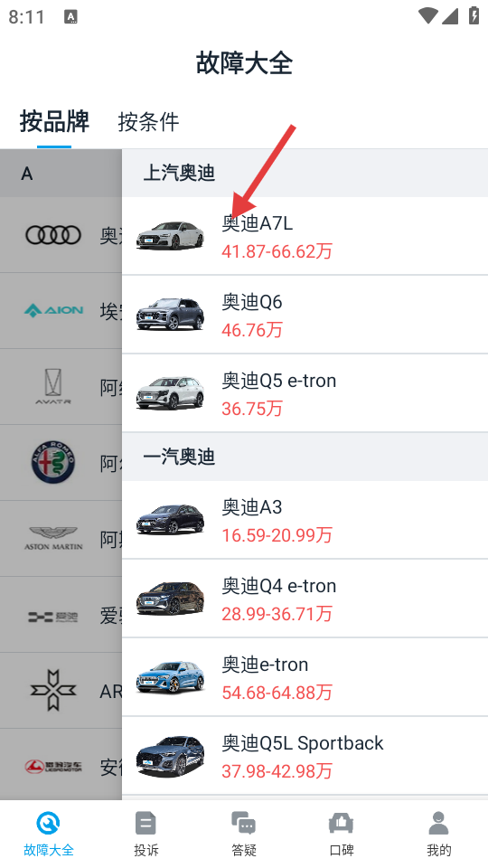Open the 口碑 reputation icon
This screenshot has width=488, height=868.
[341, 823]
